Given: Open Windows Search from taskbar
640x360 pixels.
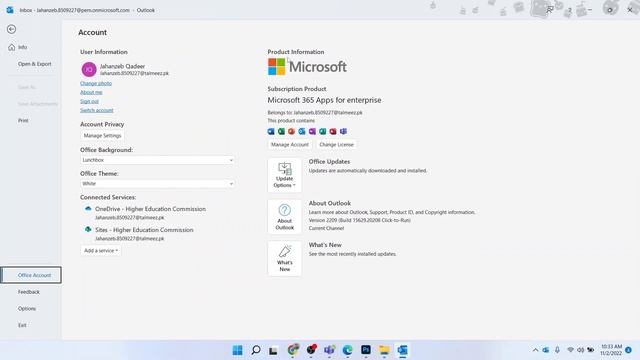Looking at the screenshot, I should (x=256, y=350).
